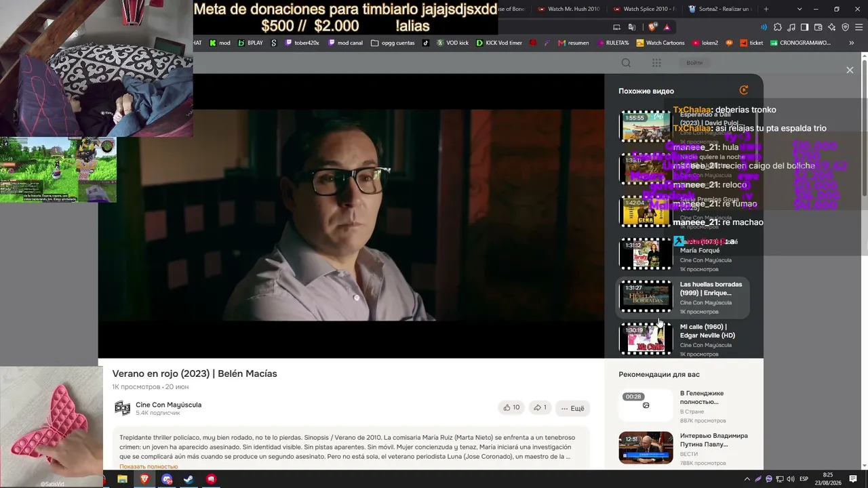Click the Mi calle (1960) Edgar Neville title
The image size is (868, 488).
(x=707, y=331)
